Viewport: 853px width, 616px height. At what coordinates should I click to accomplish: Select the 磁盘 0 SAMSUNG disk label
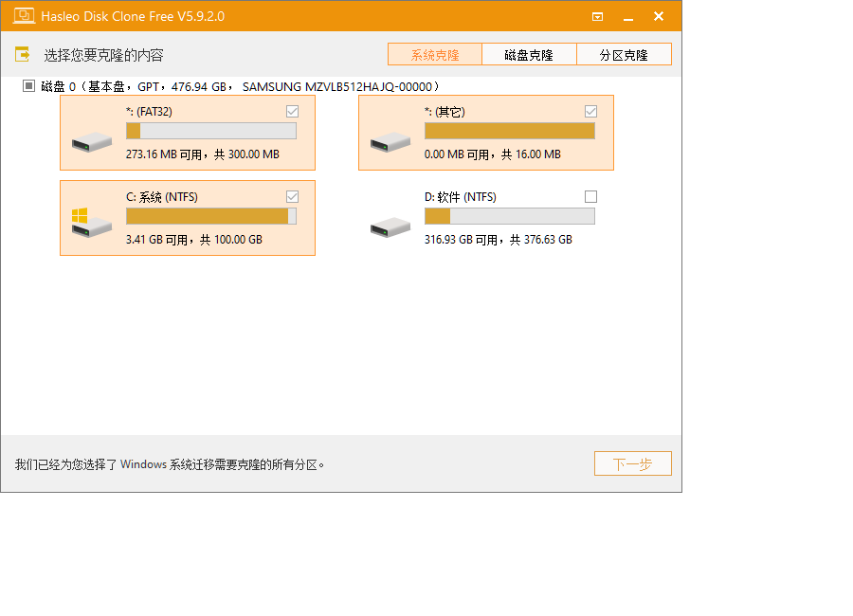(x=240, y=86)
